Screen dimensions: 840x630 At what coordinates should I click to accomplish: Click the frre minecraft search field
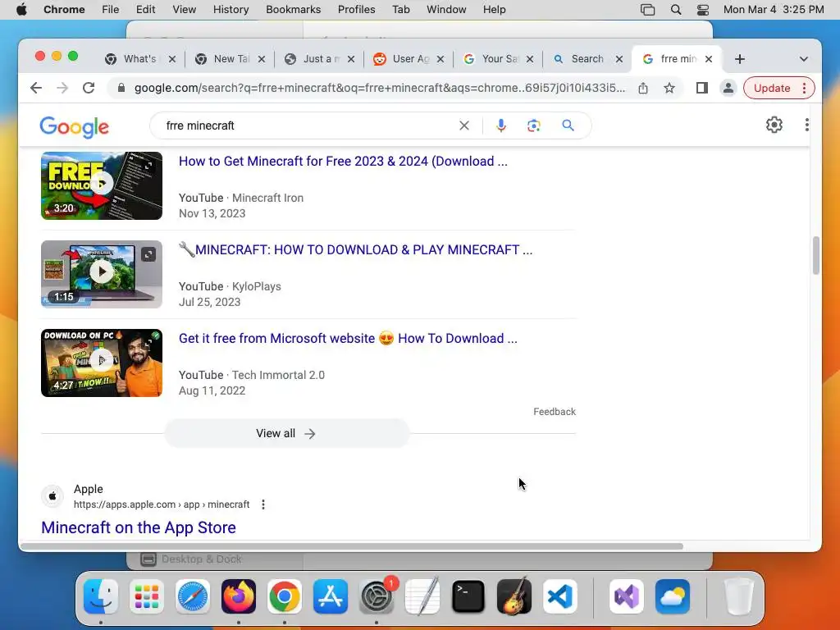308,126
